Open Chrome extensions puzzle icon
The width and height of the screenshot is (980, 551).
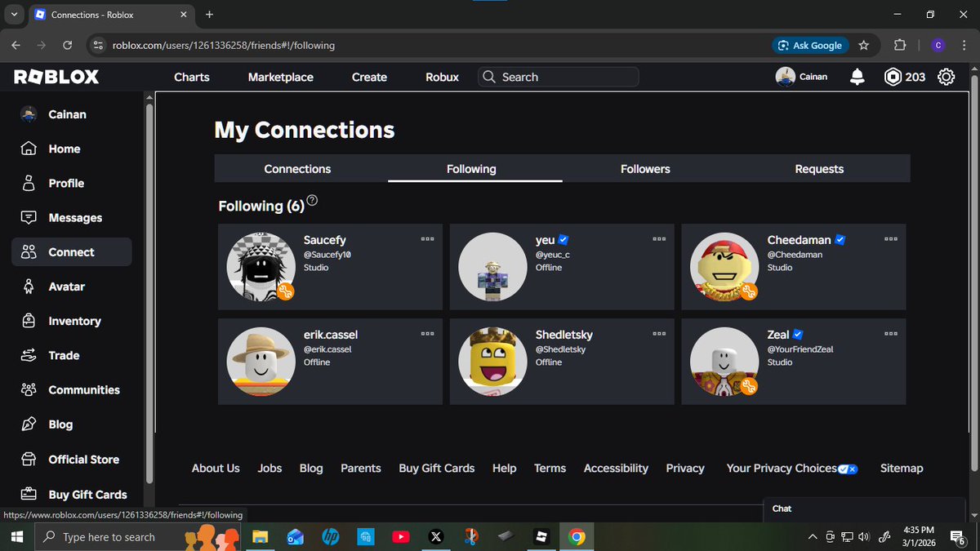coord(900,46)
